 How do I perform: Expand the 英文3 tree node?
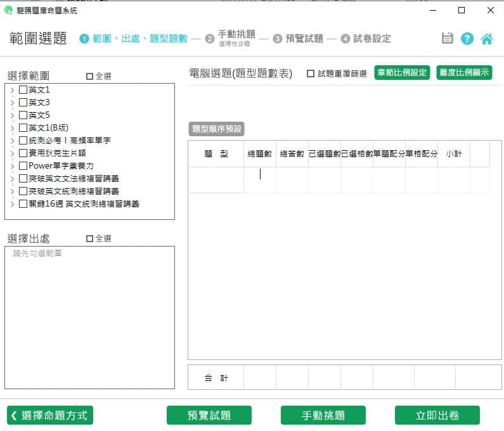[x=12, y=103]
